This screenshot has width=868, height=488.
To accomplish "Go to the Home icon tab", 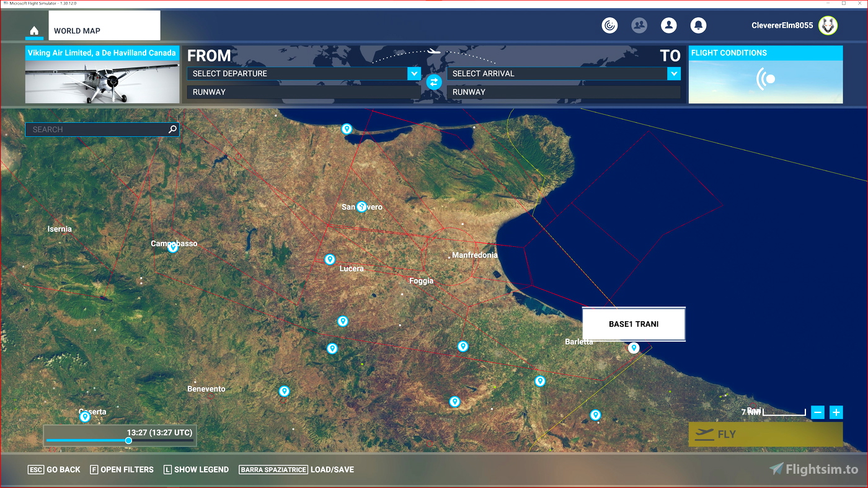I will pos(34,30).
